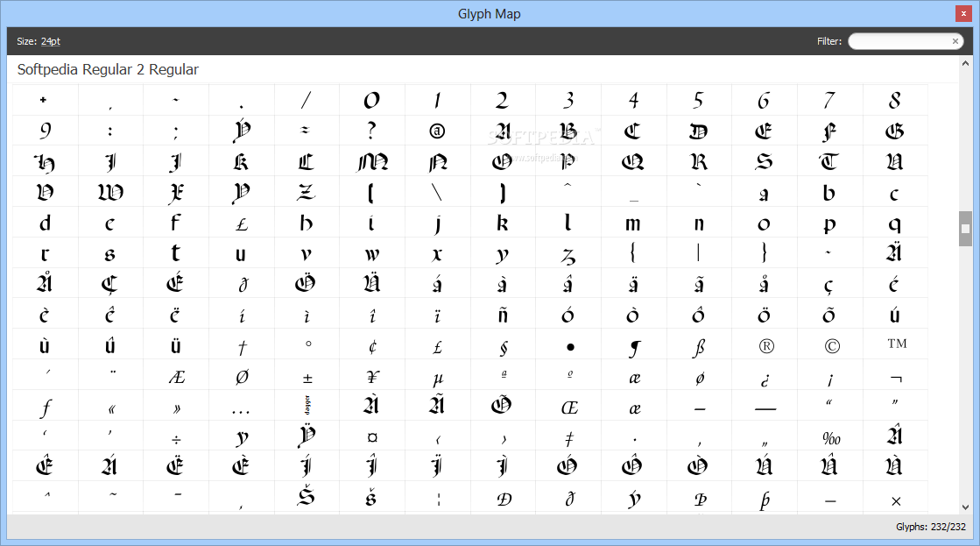
Task: Select the Æ uppercase ligature glyph
Action: pos(176,376)
